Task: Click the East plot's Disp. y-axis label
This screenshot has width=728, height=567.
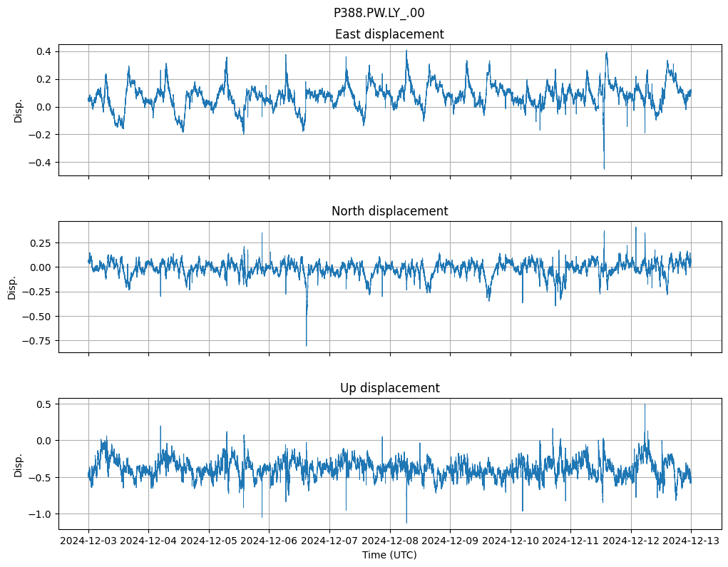Action: [19, 110]
